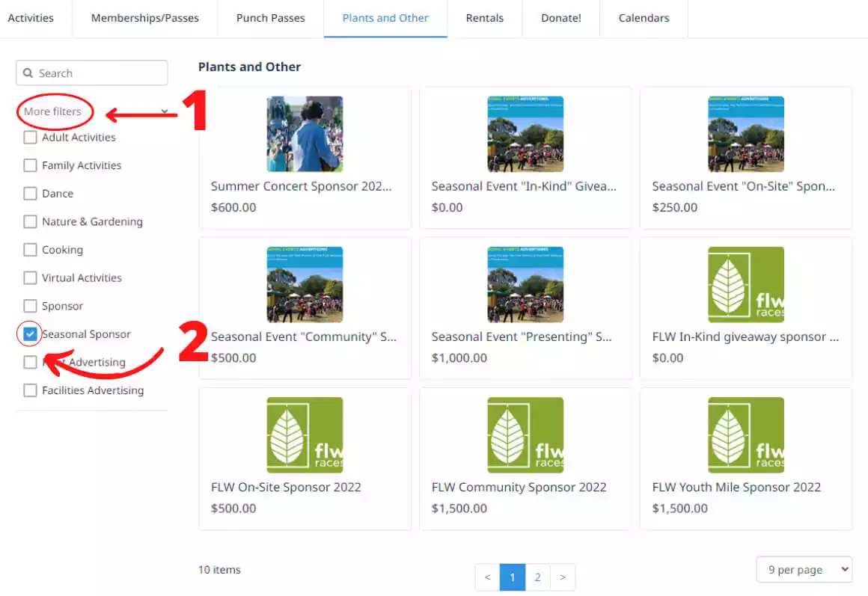This screenshot has width=868, height=596.
Task: Open the Rentals tab
Action: [x=484, y=18]
